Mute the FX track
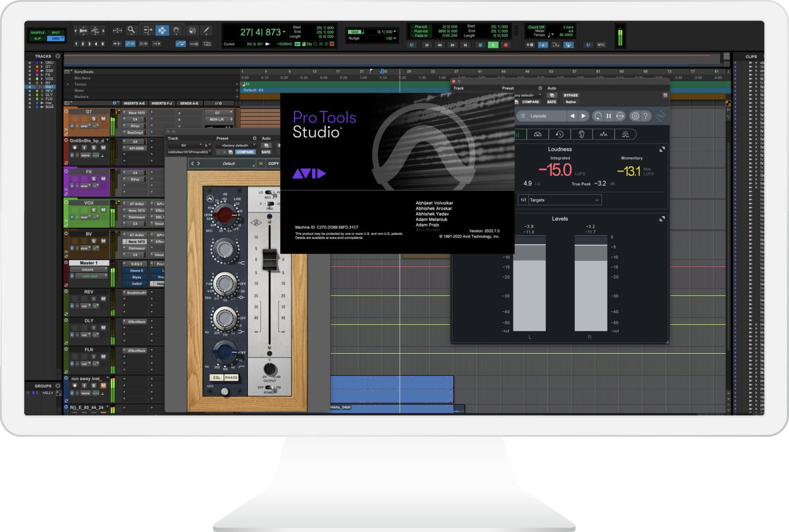Screen dimensions: 789x532 103,179
